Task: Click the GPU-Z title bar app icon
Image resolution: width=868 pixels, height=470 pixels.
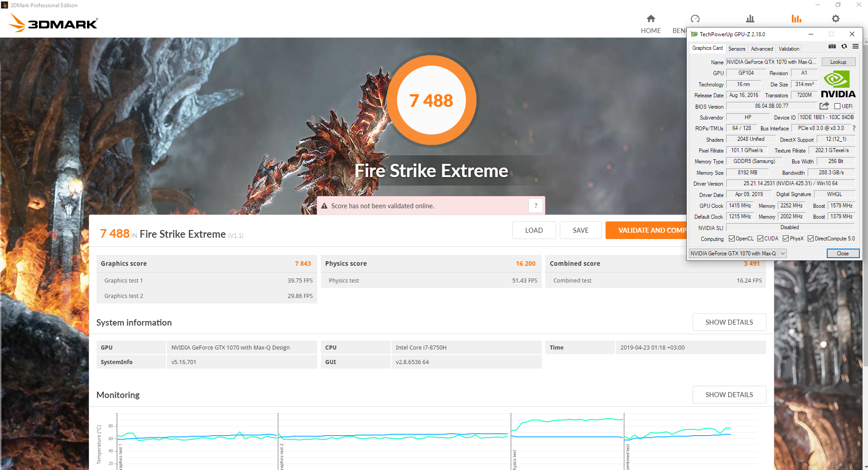Action: coord(694,34)
